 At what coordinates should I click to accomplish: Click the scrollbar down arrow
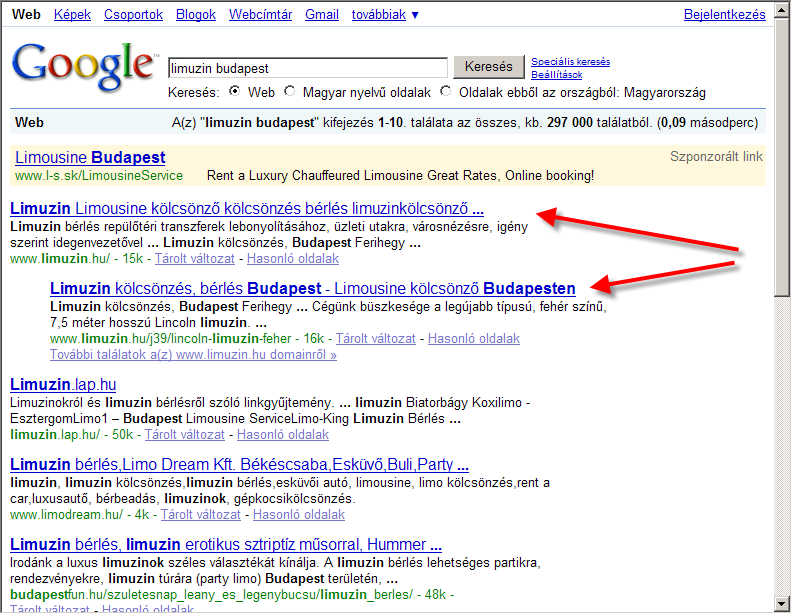(x=782, y=603)
